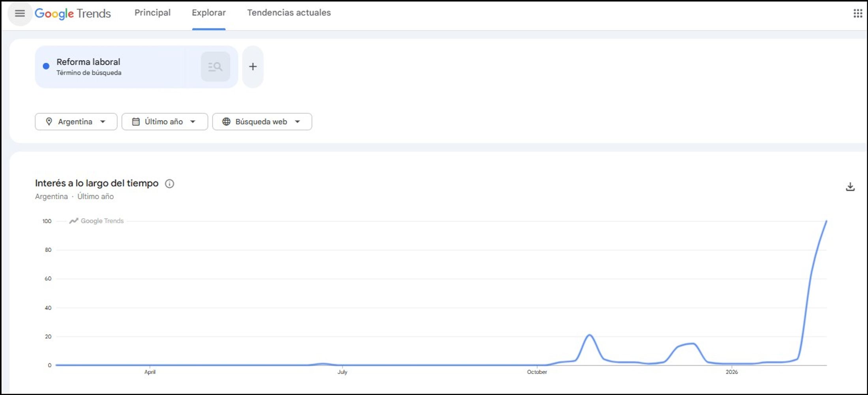868x395 pixels.
Task: Click the April axis label
Action: tap(150, 372)
